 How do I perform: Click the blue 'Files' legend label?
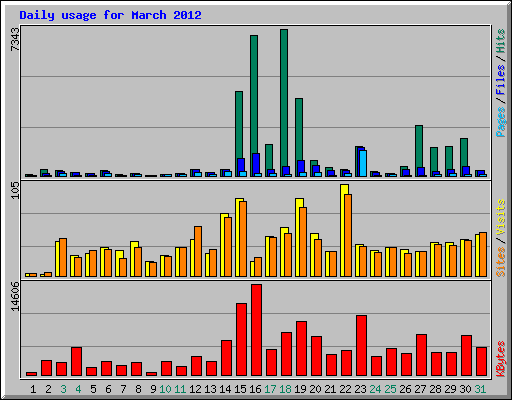coord(500,80)
